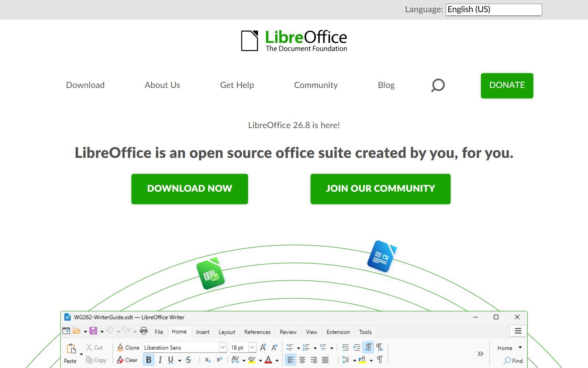Image resolution: width=588 pixels, height=368 pixels.
Task: Click the DOWNLOAD NOW button
Action: 190,189
